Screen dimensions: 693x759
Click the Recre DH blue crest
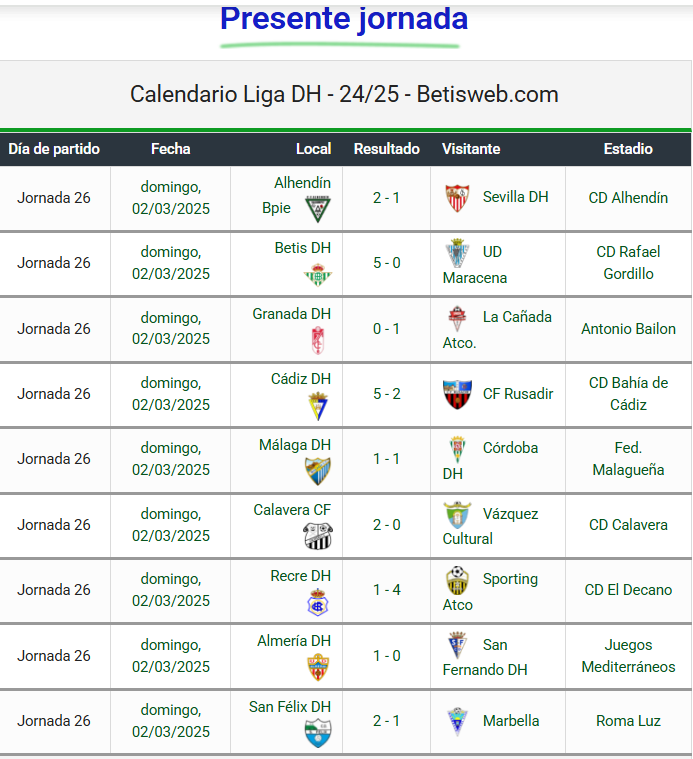[317, 602]
